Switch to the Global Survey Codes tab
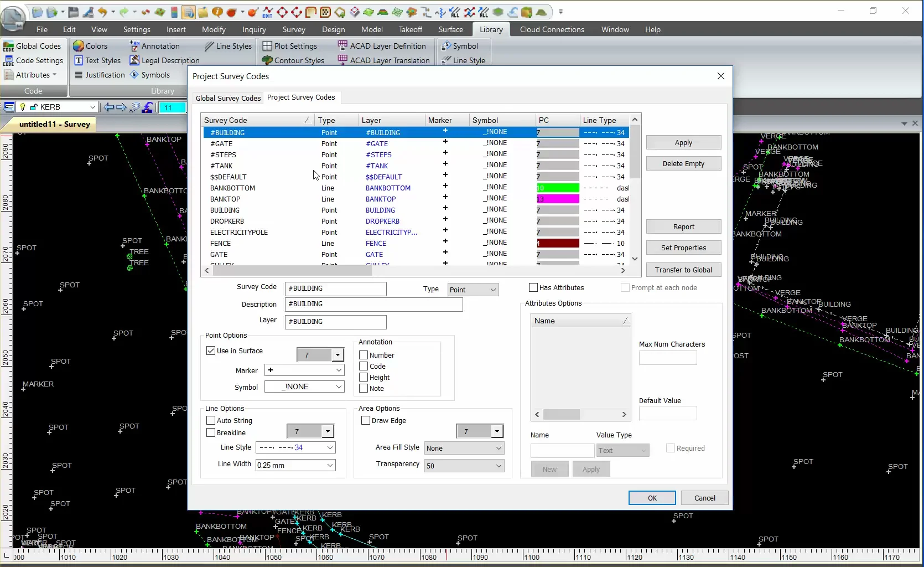924x567 pixels. 227,98
